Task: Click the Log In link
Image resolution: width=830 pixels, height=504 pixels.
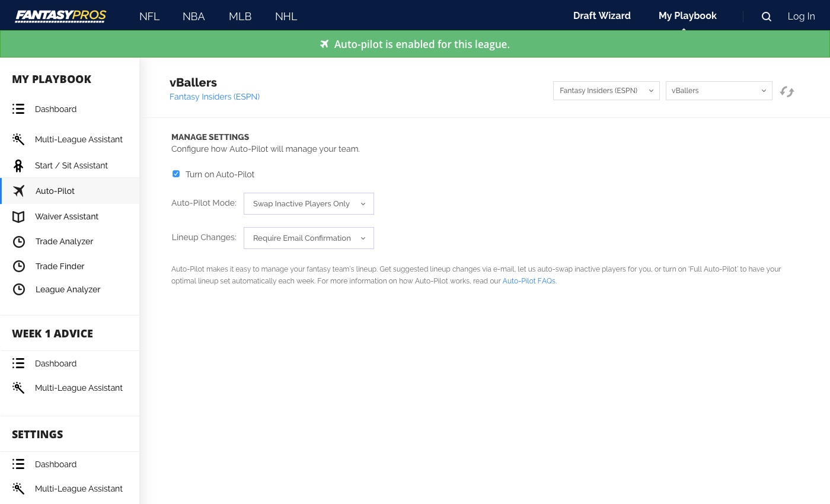Action: click(x=801, y=17)
